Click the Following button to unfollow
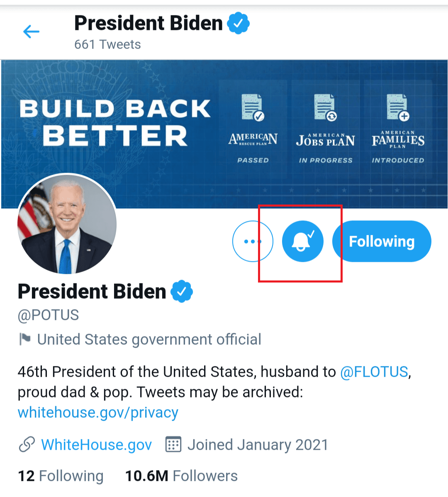Image resolution: width=448 pixels, height=497 pixels. point(382,241)
